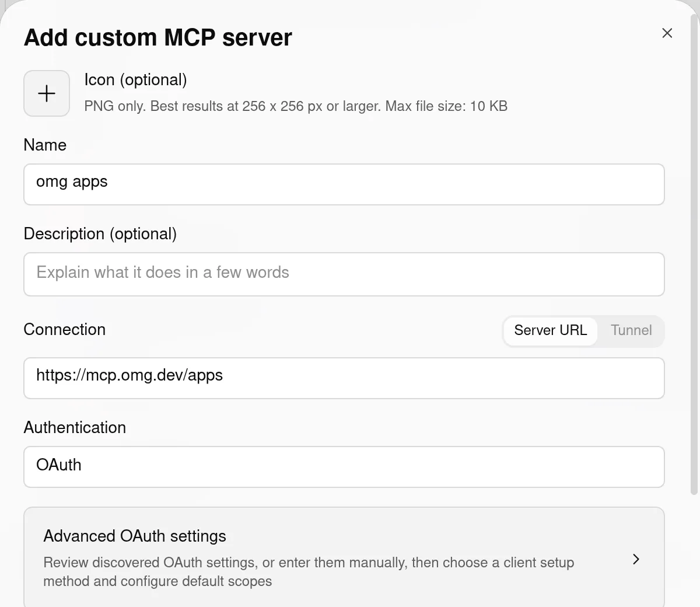Upload an icon with the plus button
This screenshot has height=607, width=700.
coord(47,93)
